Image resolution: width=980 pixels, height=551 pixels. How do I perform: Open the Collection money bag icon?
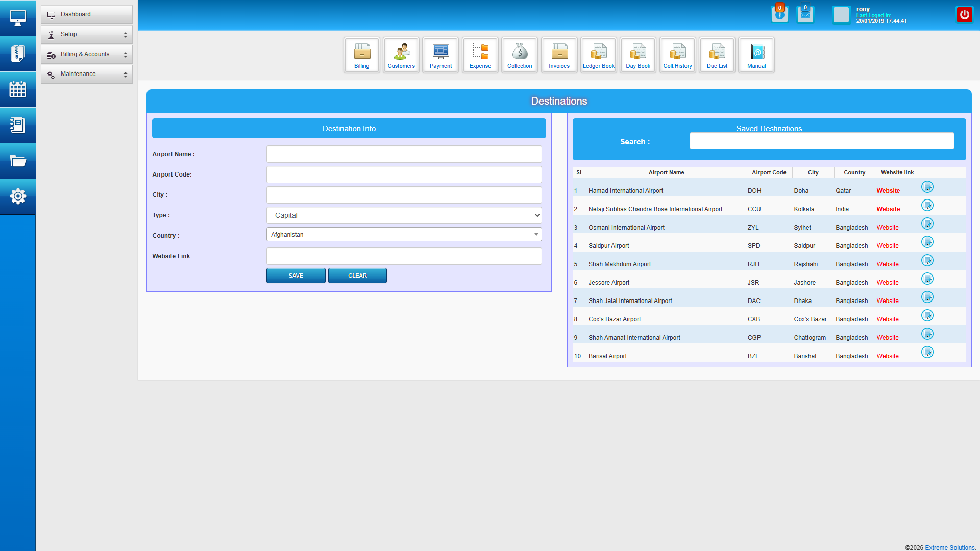tap(520, 55)
